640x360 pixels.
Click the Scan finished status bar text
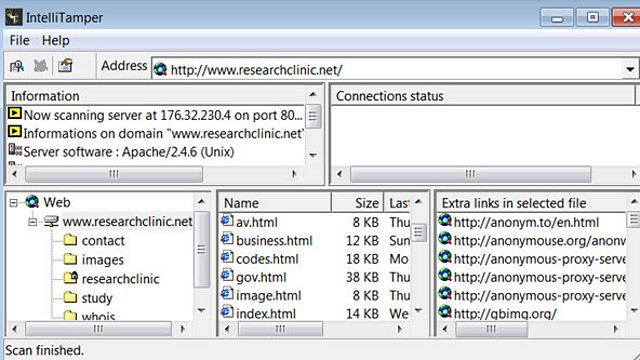pyautogui.click(x=44, y=350)
